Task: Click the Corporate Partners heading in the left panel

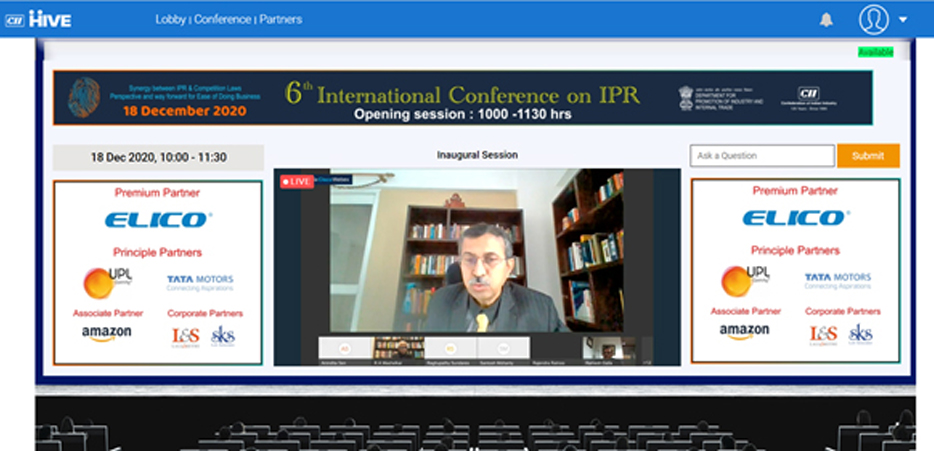Action: pos(205,313)
